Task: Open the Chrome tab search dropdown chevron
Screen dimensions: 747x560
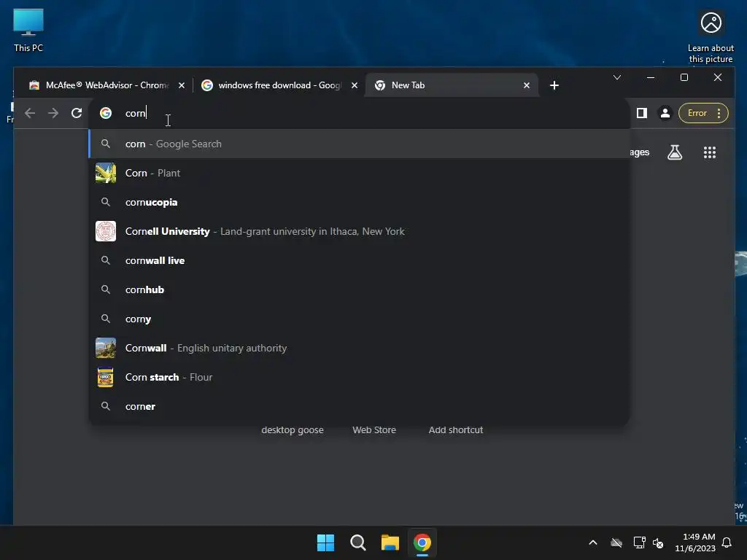Action: click(617, 77)
